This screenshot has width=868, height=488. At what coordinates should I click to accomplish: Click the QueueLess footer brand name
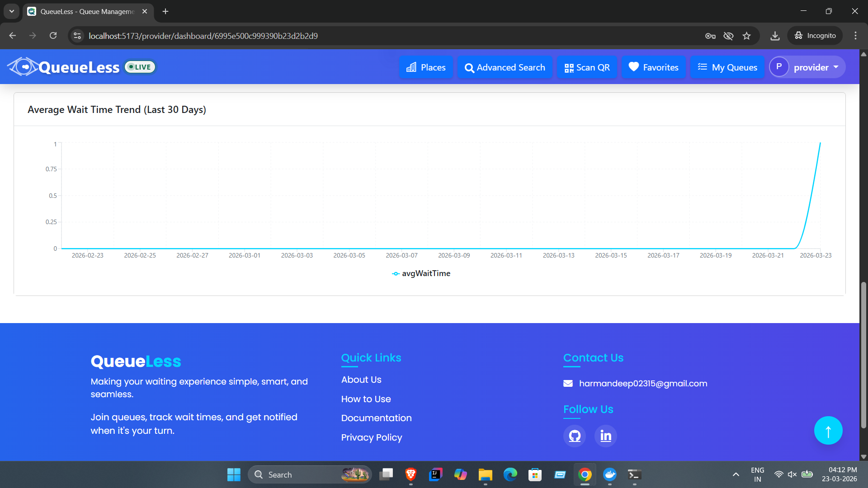tap(136, 362)
